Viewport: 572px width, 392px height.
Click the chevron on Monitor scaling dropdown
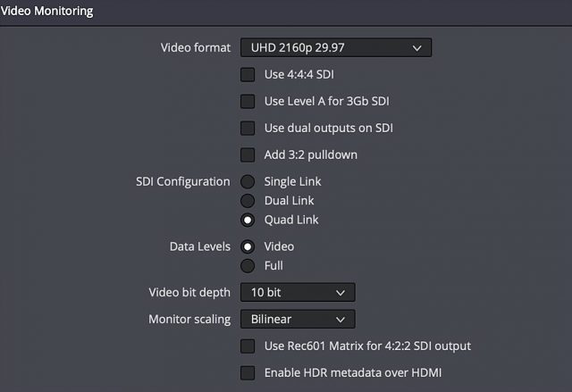click(x=341, y=320)
